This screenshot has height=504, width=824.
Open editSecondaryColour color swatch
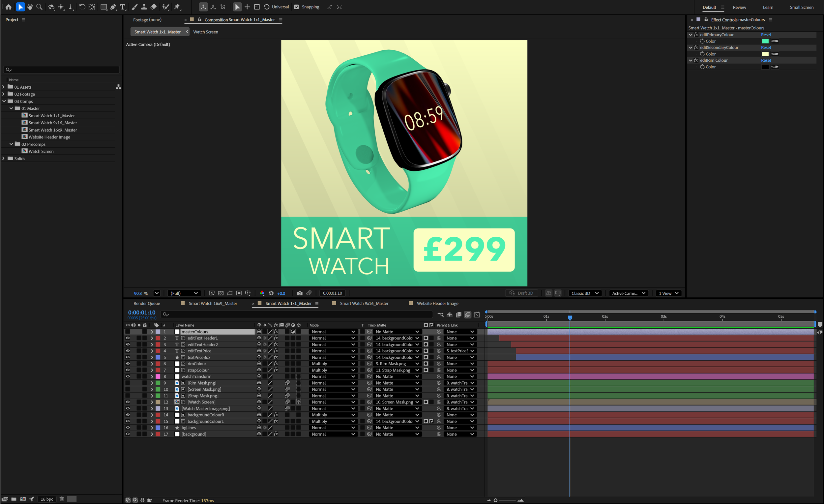765,54
